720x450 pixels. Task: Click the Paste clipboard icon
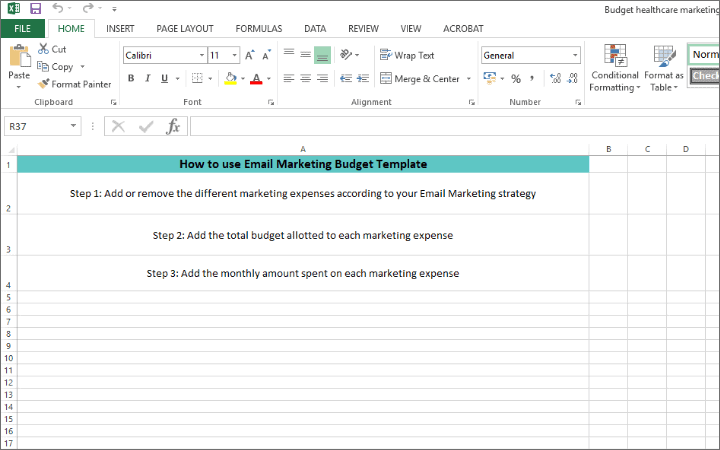tap(19, 62)
